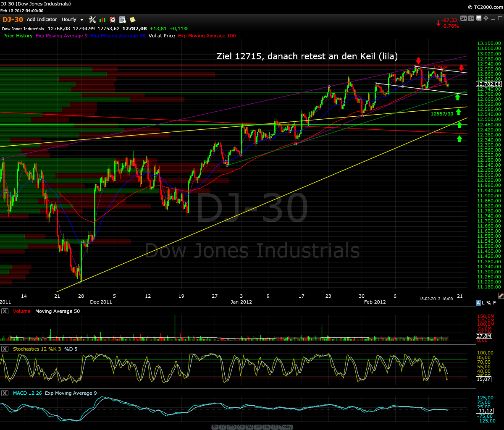Select the 1M time range
Viewport: 504px width, 430px height.
258,427
